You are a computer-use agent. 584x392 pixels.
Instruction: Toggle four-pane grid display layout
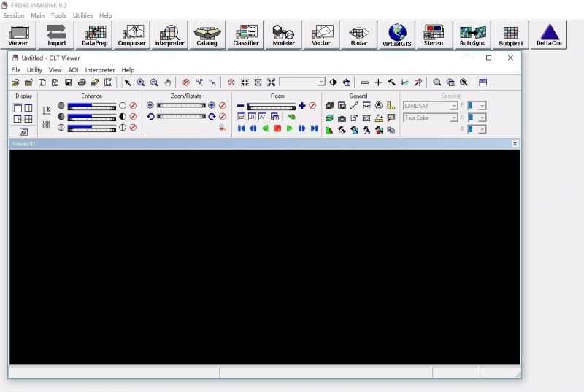pyautogui.click(x=28, y=119)
